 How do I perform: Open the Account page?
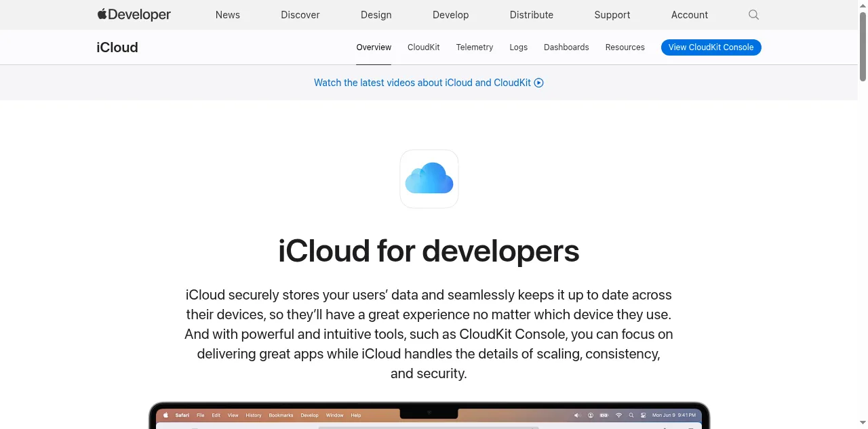pyautogui.click(x=690, y=15)
